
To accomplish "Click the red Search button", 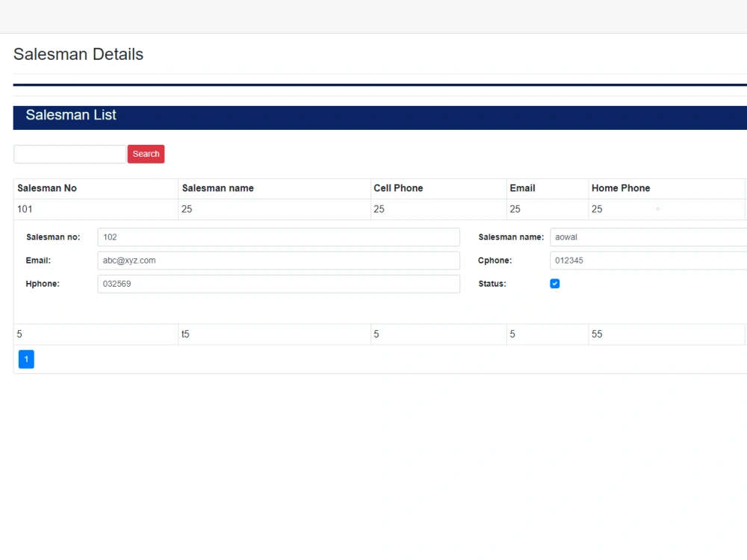I will (x=146, y=154).
